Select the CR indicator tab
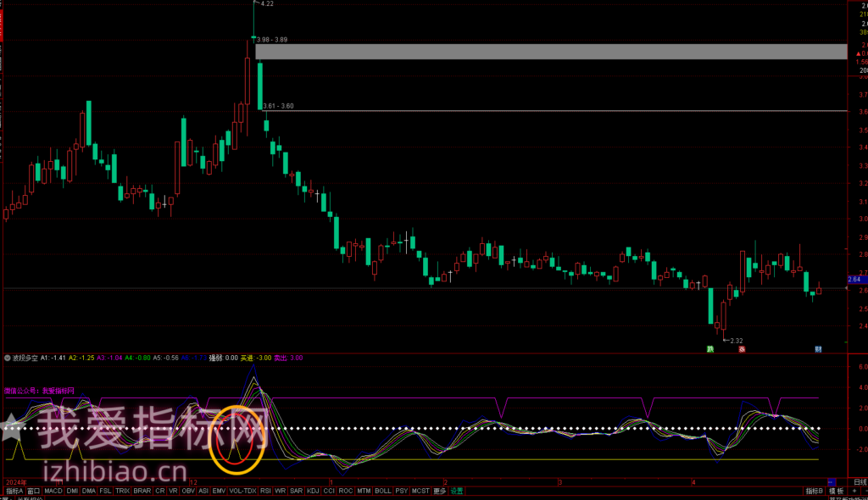Image resolution: width=868 pixels, height=500 pixels. 160,492
